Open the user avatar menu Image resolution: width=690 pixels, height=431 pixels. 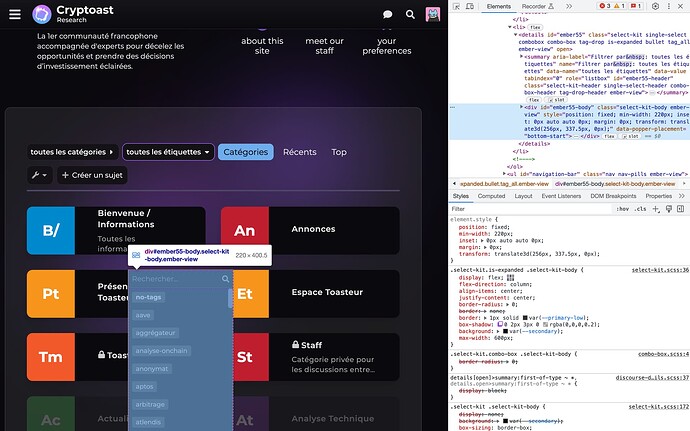433,14
